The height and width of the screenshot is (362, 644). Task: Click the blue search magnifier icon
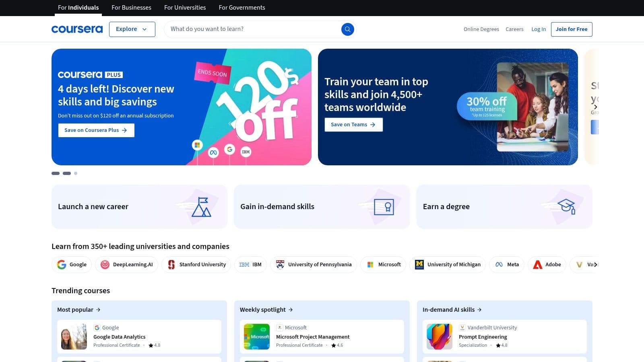point(347,29)
